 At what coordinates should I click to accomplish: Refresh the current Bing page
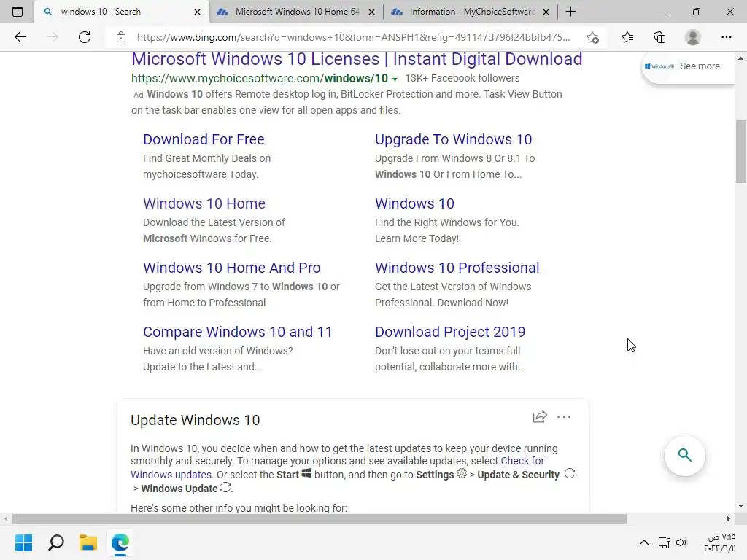point(85,37)
